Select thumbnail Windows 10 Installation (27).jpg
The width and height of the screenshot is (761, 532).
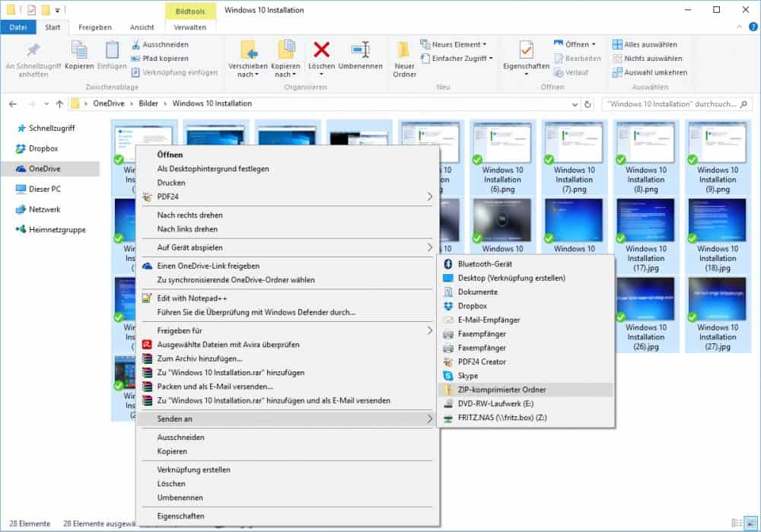coord(718,314)
